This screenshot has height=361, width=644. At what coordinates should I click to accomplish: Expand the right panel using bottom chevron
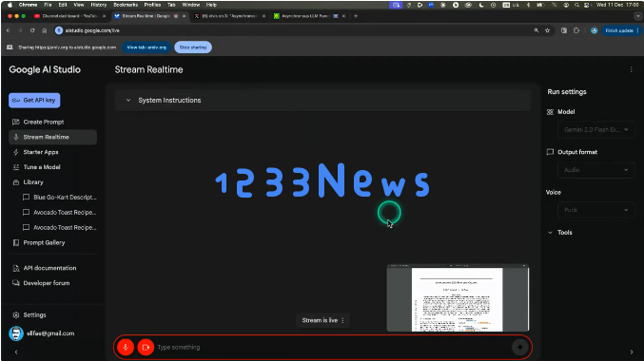[632, 351]
